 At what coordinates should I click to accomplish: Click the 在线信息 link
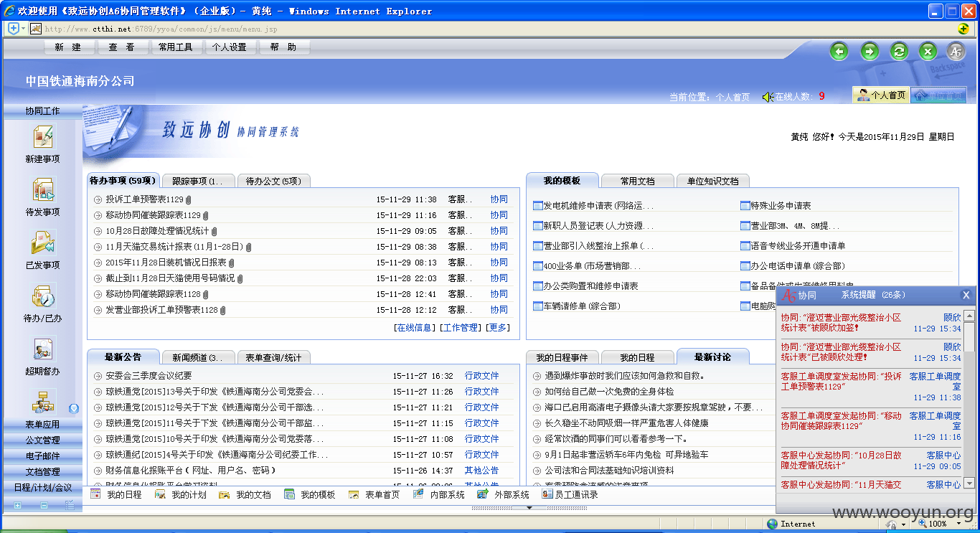414,328
